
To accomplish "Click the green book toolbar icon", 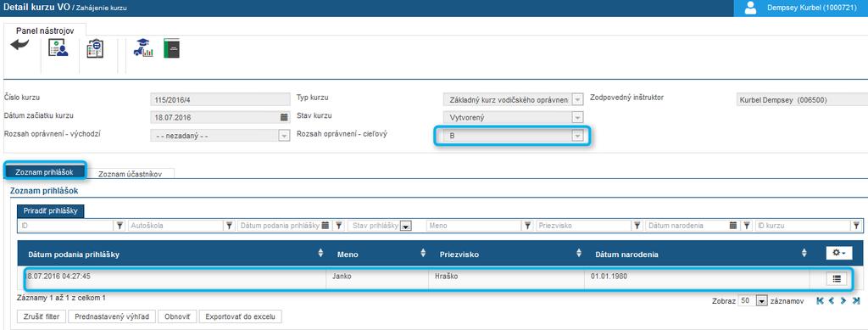I will (x=171, y=48).
